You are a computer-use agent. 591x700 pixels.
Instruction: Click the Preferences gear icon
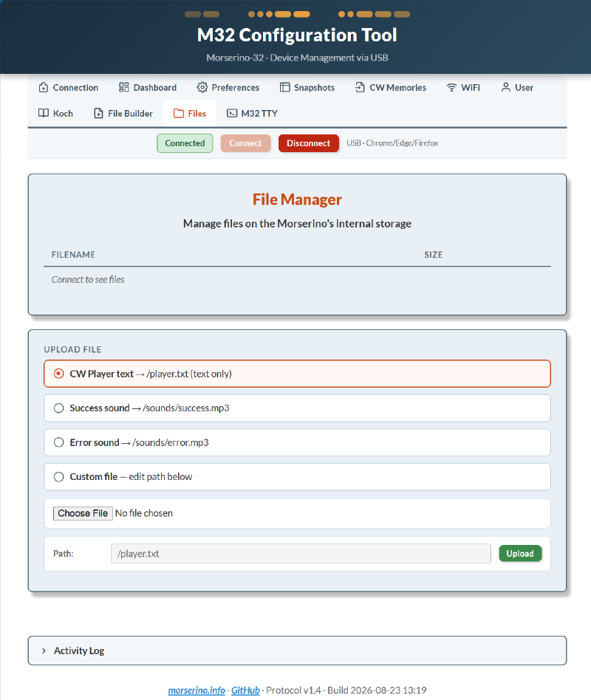[202, 87]
